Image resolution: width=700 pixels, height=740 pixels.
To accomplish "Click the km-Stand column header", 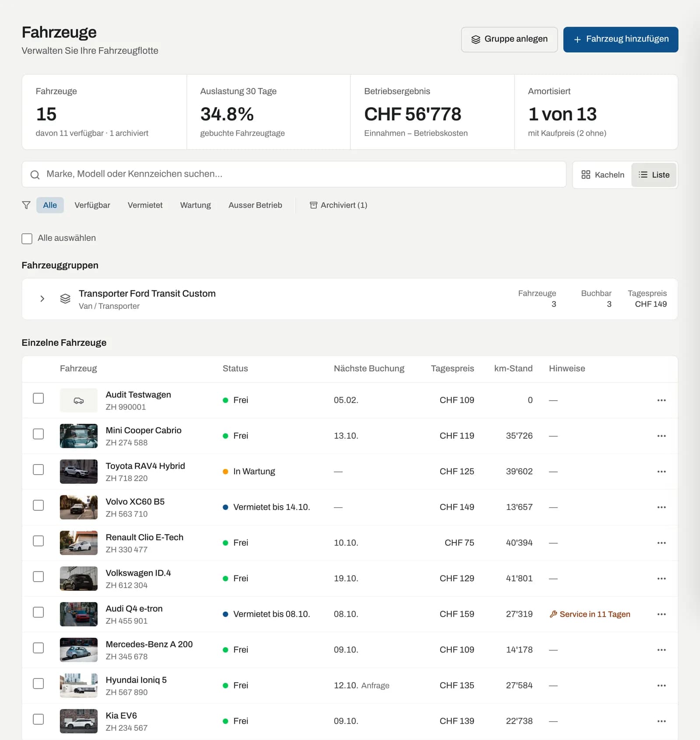I will [513, 369].
